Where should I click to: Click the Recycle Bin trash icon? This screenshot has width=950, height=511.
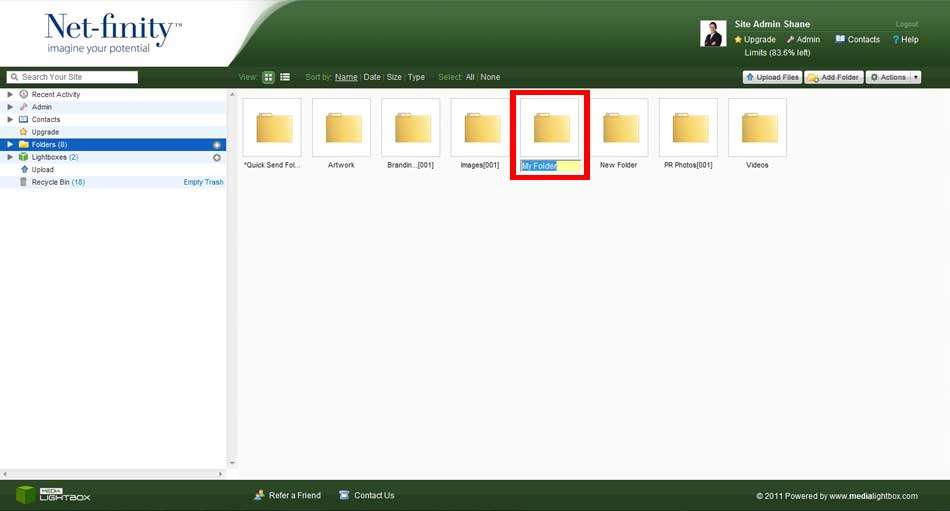23,182
